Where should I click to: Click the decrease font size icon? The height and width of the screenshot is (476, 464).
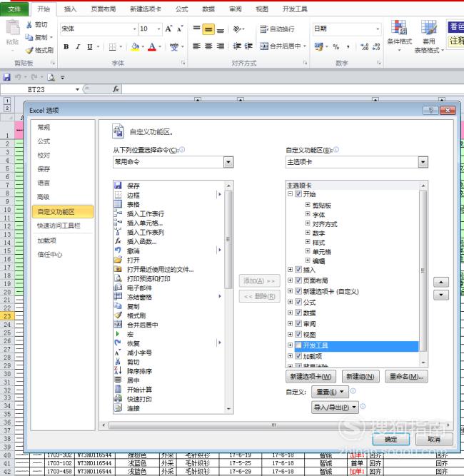tap(180, 29)
